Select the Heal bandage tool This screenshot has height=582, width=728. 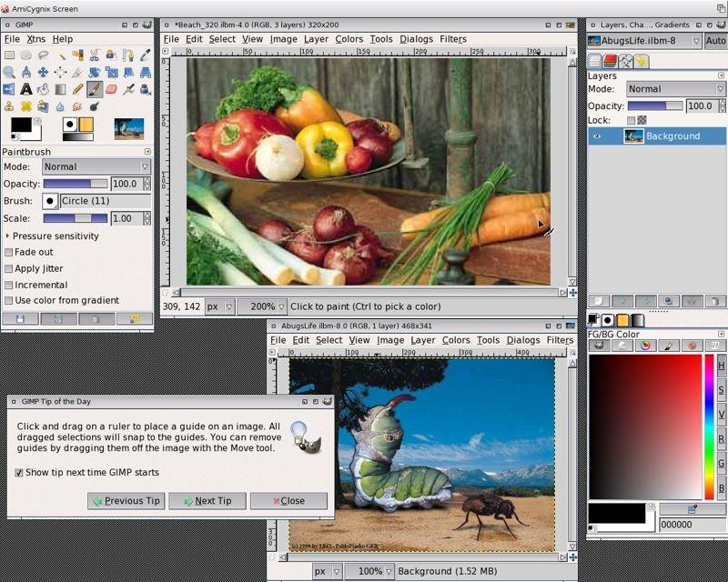pyautogui.click(x=26, y=106)
